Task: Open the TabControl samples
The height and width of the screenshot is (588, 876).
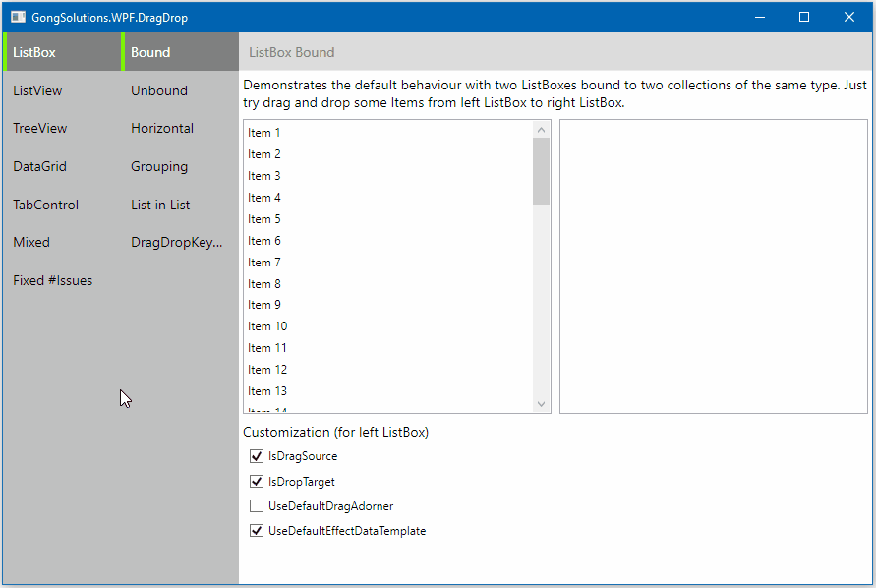Action: [45, 205]
